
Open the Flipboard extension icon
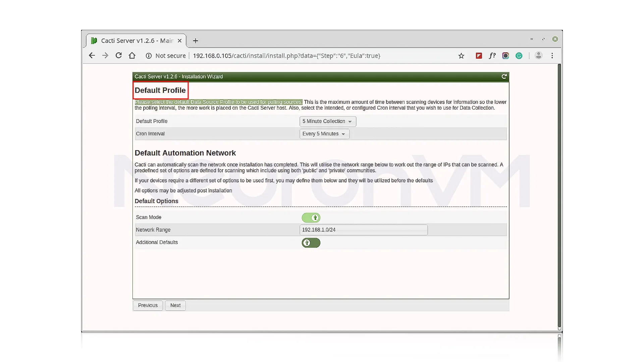479,56
